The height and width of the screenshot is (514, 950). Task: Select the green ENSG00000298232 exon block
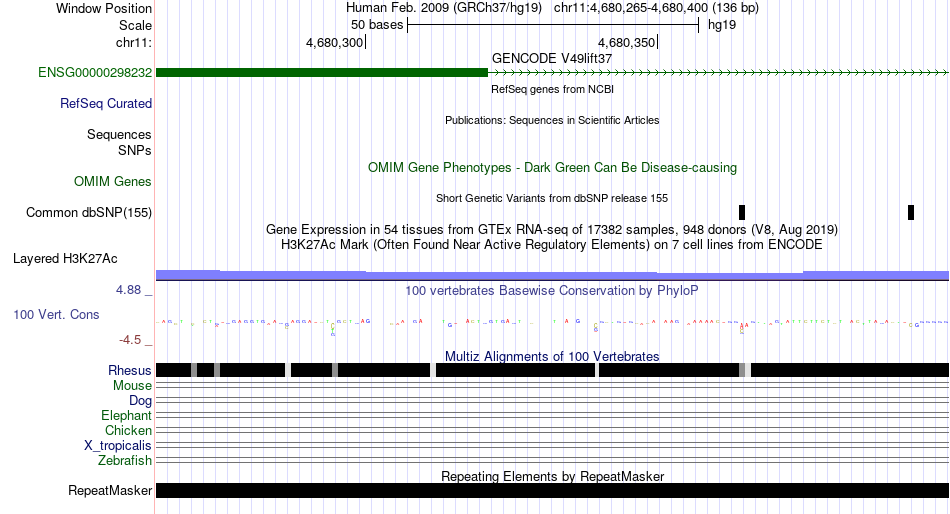(x=322, y=73)
